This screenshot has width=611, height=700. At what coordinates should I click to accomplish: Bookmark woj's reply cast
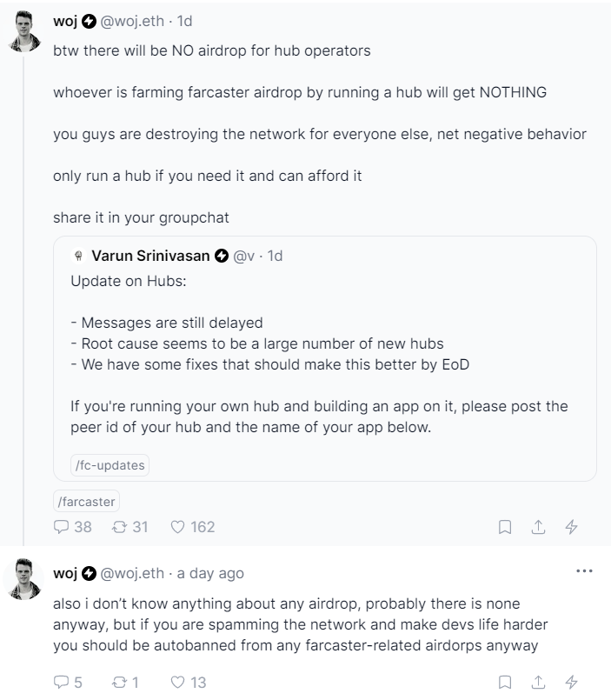pos(504,683)
